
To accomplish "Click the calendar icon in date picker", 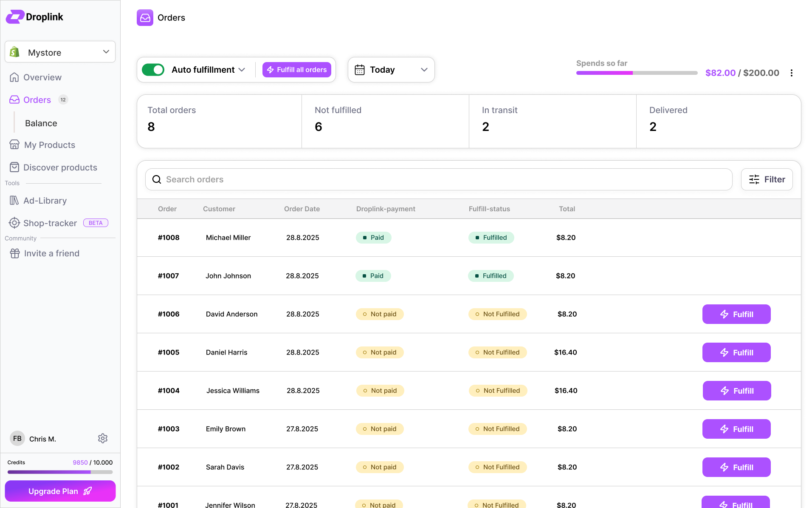I will (360, 70).
